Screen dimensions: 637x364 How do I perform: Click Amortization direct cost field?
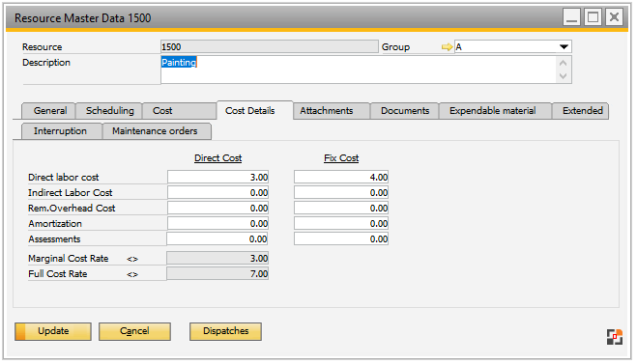point(217,224)
